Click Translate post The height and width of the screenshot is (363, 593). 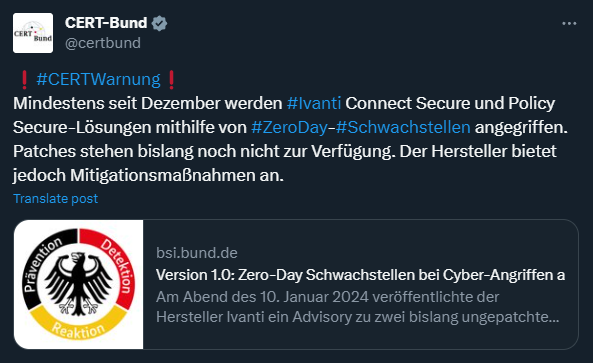(56, 199)
